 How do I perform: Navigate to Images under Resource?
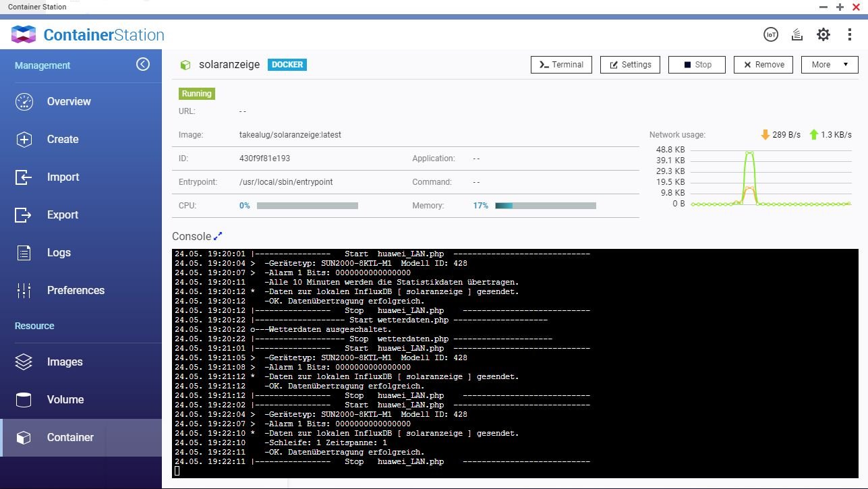tap(65, 362)
